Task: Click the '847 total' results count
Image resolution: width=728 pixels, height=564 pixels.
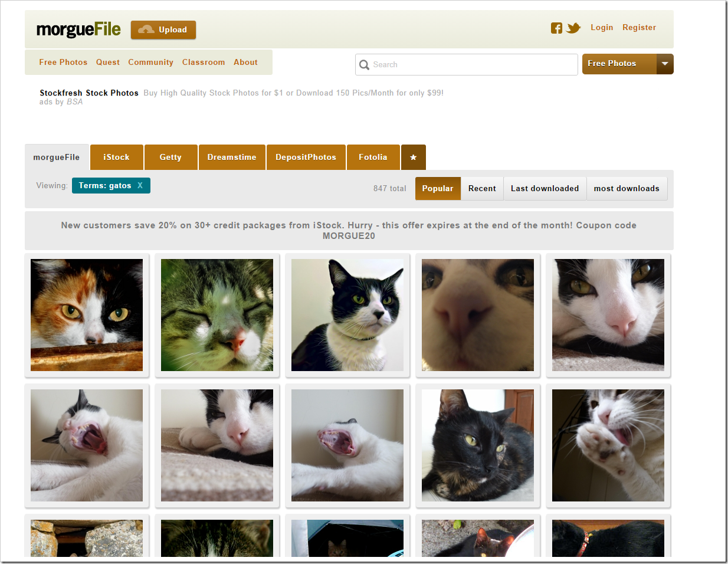Action: (x=389, y=189)
